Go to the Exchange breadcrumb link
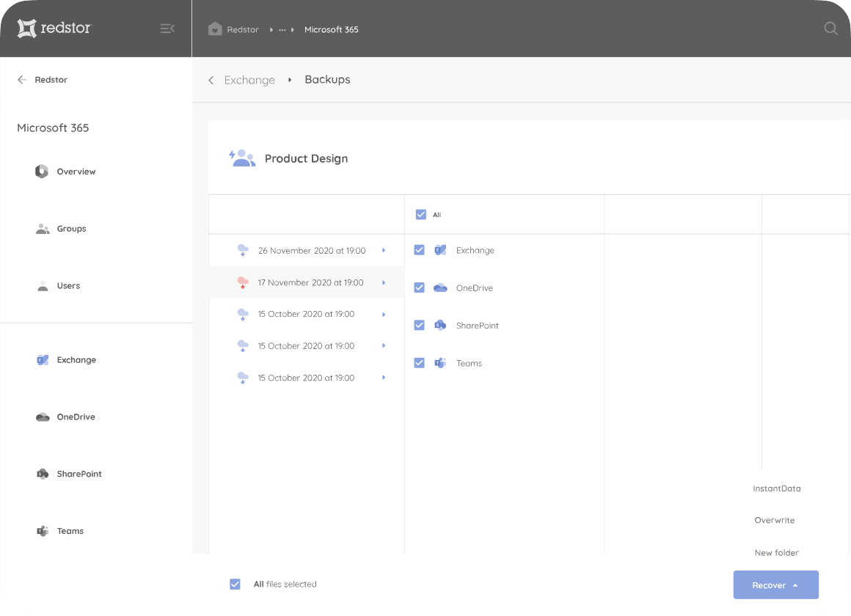 point(249,81)
